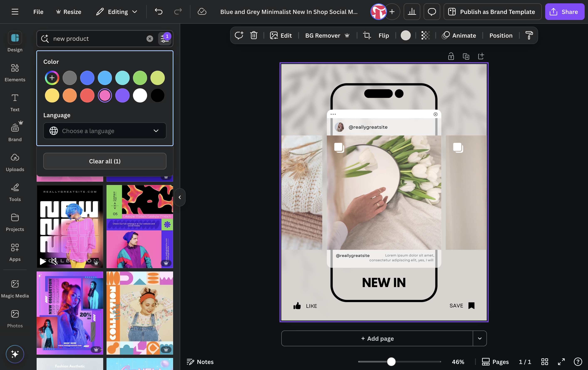Open the File menu
This screenshot has height=370, width=588.
coord(38,11)
